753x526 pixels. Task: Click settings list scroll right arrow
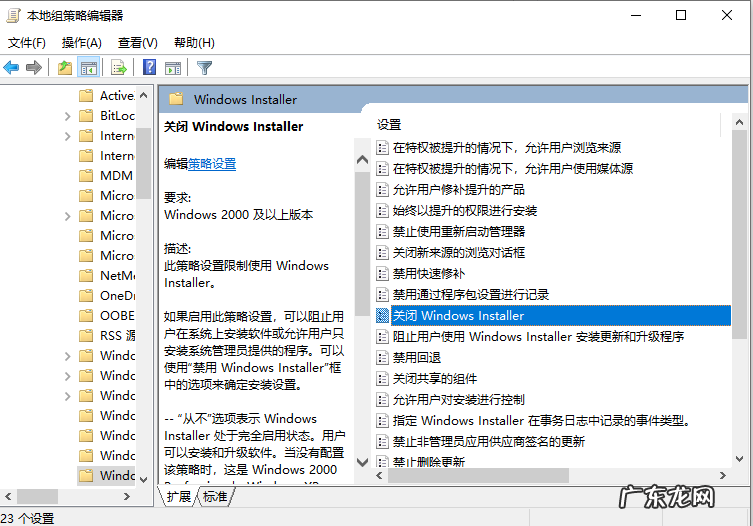(x=723, y=476)
